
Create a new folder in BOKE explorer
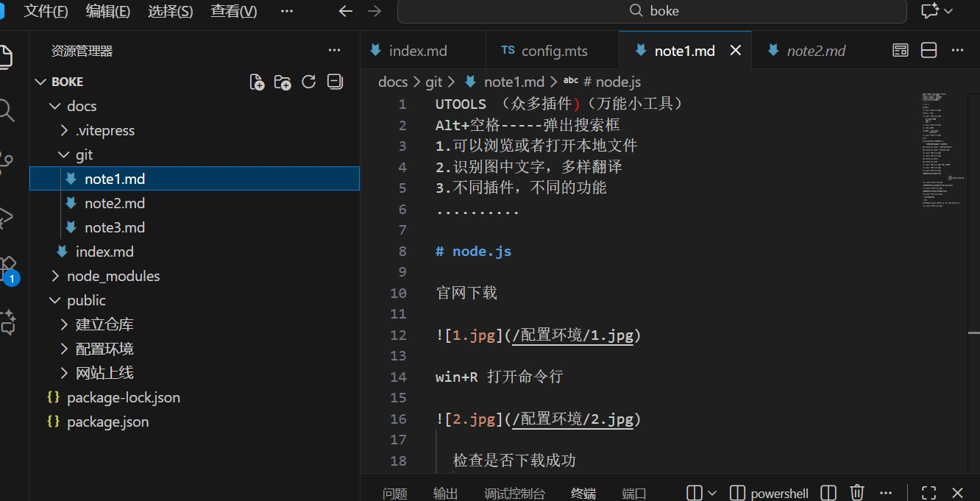point(283,82)
